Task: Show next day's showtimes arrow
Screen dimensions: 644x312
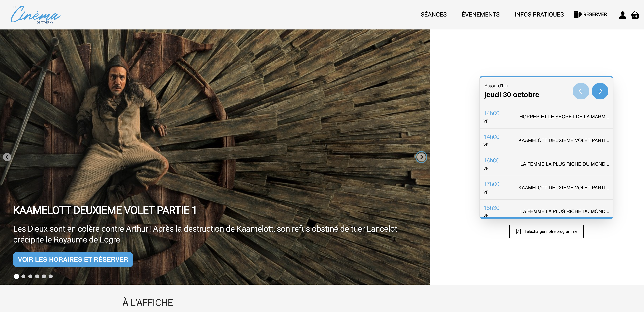Action: [x=600, y=91]
